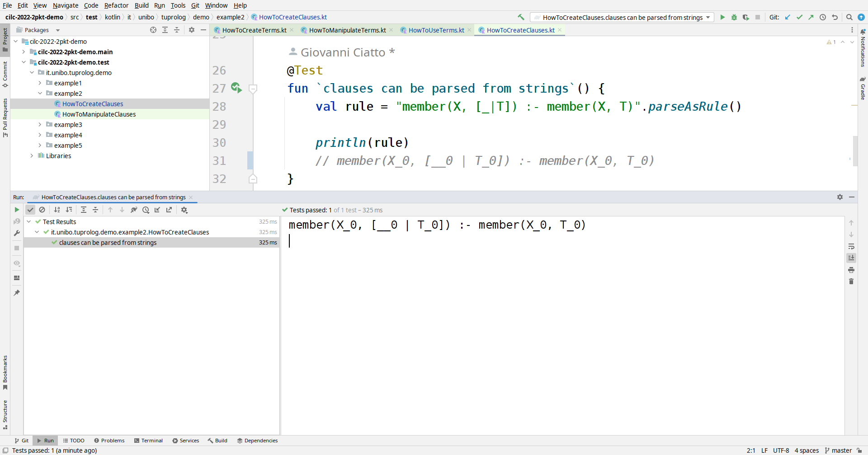Click master branch in status bar
The width and height of the screenshot is (868, 455).
pyautogui.click(x=838, y=450)
